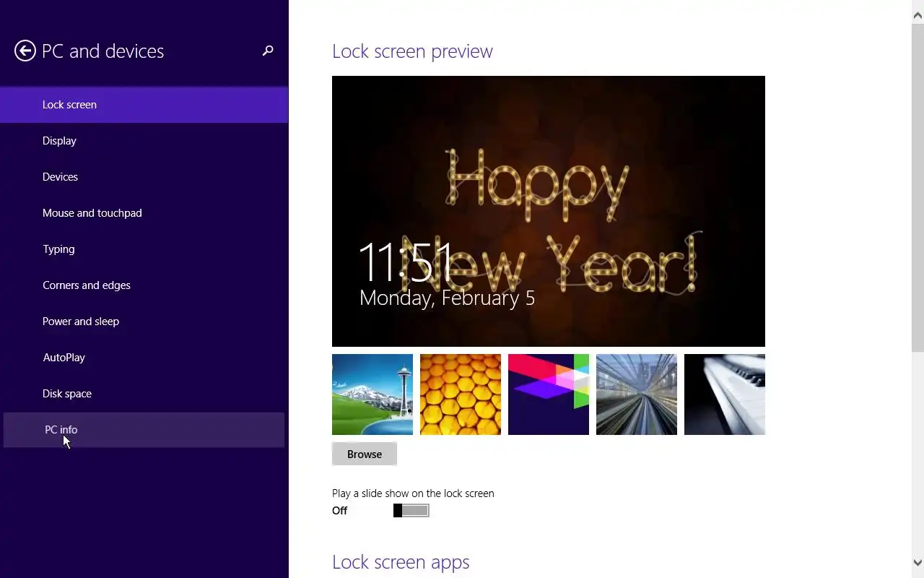The image size is (924, 578).
Task: Click scrollbar up arrow
Action: coord(918,14)
